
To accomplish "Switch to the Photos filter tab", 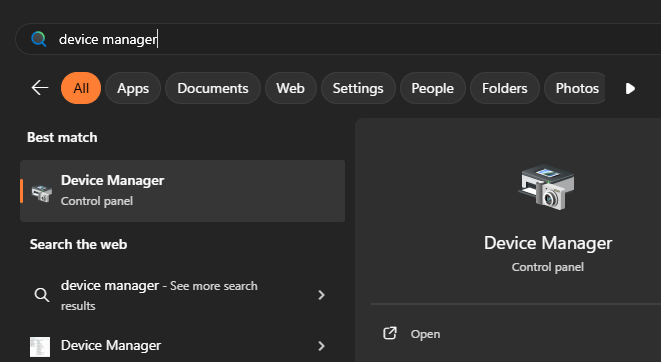I will click(x=575, y=88).
